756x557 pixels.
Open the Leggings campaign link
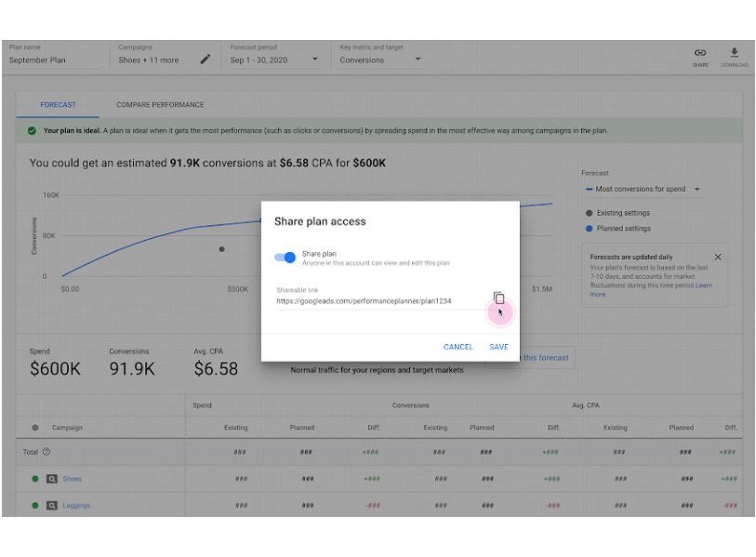[x=76, y=506]
